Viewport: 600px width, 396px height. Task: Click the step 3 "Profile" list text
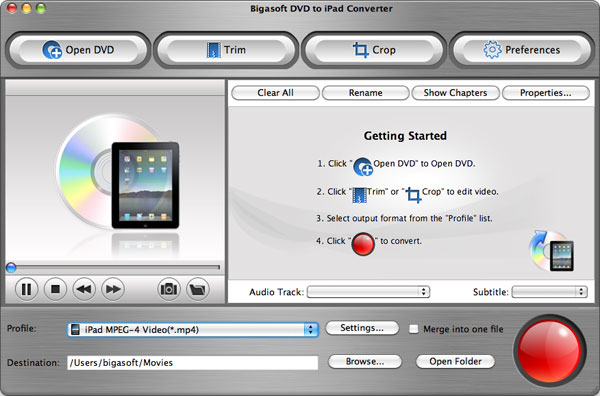pyautogui.click(x=404, y=218)
